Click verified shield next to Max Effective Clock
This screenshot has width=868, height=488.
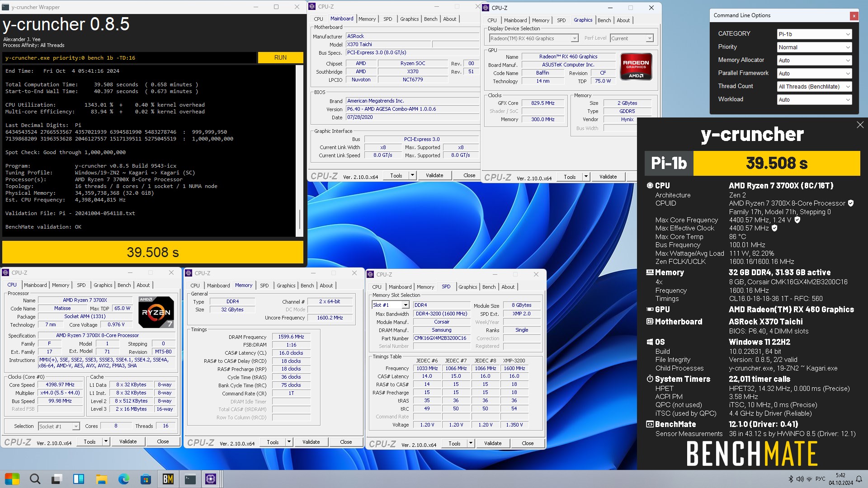774,228
